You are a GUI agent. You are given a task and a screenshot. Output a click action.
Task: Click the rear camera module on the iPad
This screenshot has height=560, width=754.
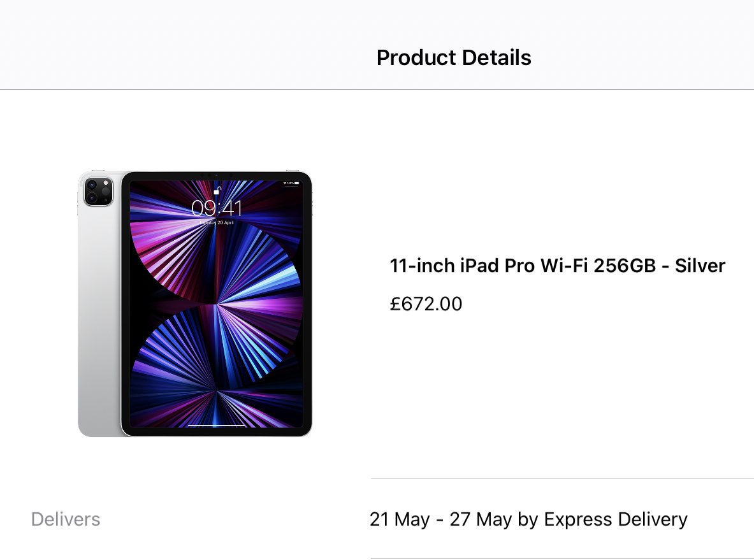click(98, 191)
